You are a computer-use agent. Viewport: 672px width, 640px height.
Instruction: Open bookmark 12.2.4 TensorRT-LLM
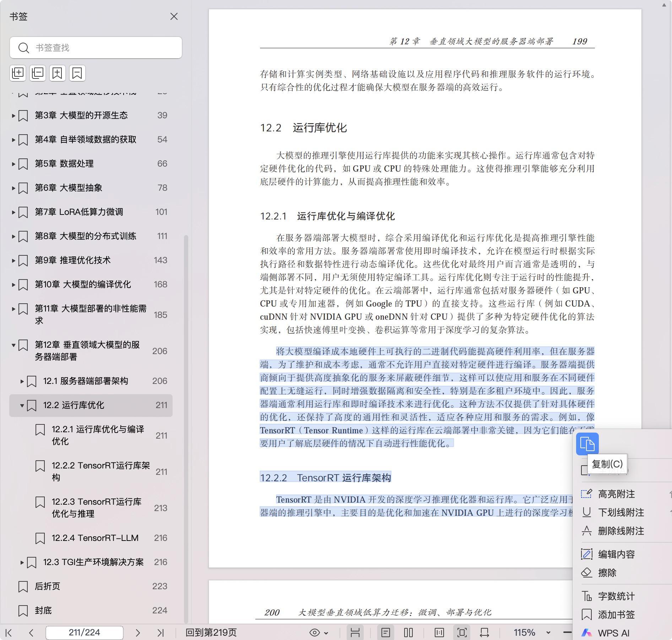[x=95, y=538]
